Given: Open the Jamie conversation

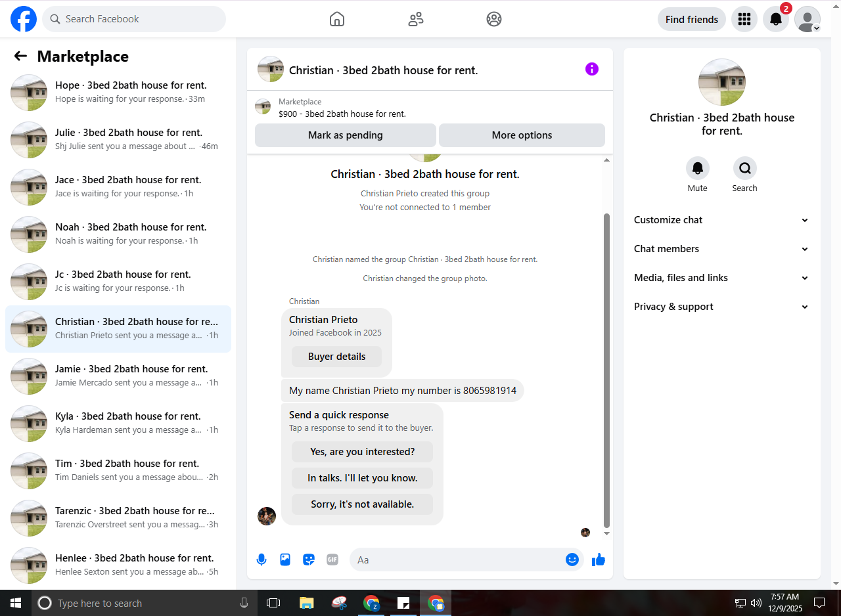Looking at the screenshot, I should 118,376.
